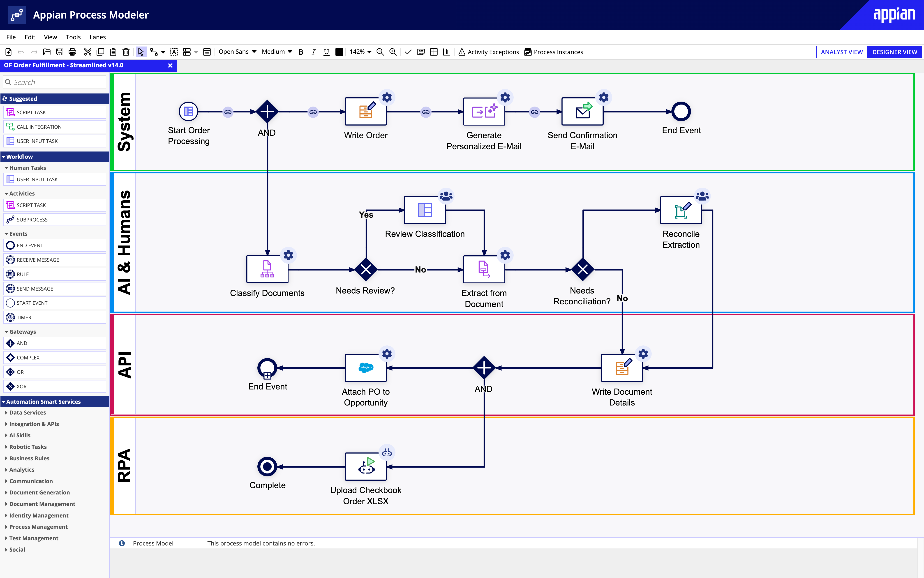
Task: Open the connector tool dropdown arrow
Action: (x=163, y=52)
